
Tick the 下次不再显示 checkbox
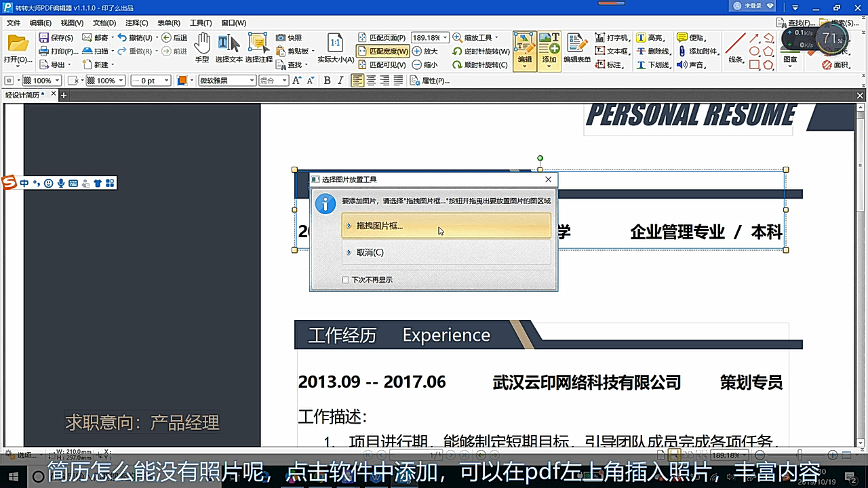(x=345, y=280)
